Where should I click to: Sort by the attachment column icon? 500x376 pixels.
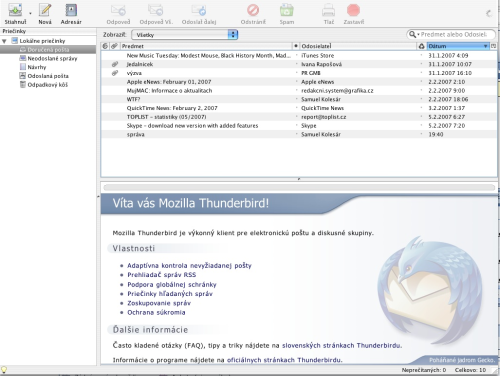(114, 46)
